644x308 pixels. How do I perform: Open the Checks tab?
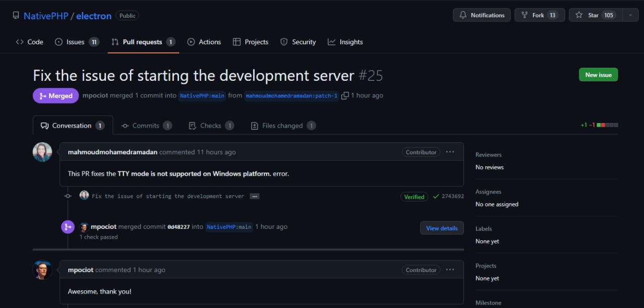211,126
